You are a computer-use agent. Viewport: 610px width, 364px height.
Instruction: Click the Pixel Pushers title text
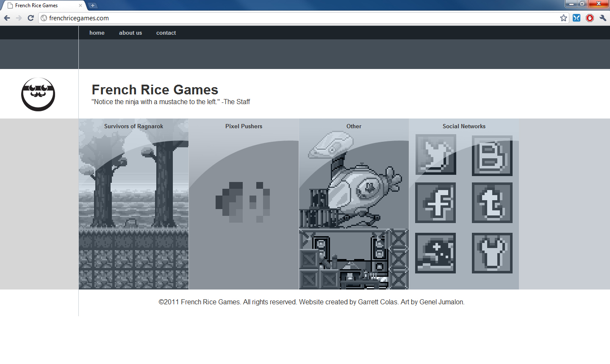[244, 126]
